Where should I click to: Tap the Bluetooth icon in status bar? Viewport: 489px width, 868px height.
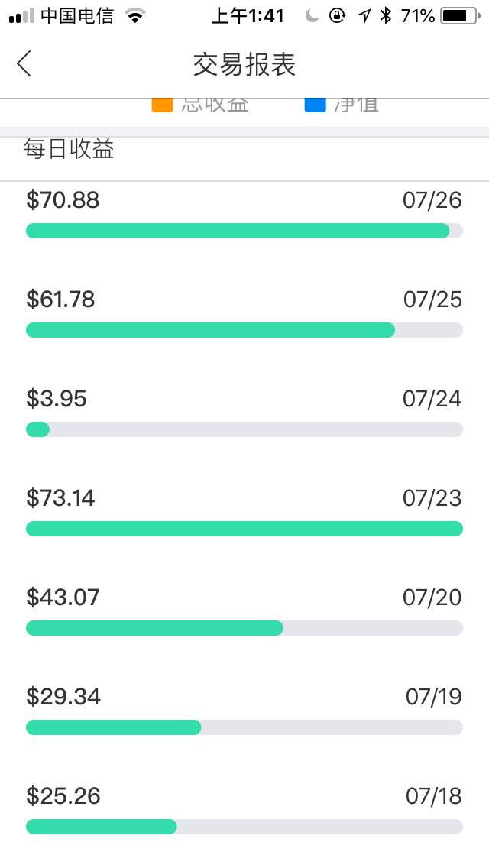click(x=386, y=16)
